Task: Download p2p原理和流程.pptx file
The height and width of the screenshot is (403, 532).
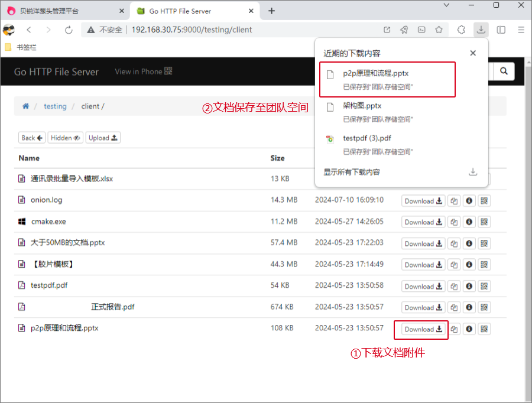Action: (423, 329)
